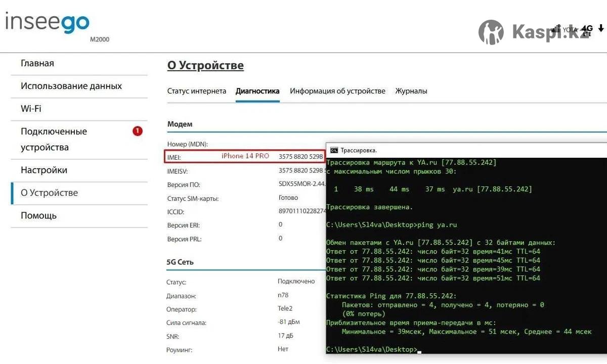Click the inseego M2000 logo
This screenshot has width=607, height=364.
[57, 26]
